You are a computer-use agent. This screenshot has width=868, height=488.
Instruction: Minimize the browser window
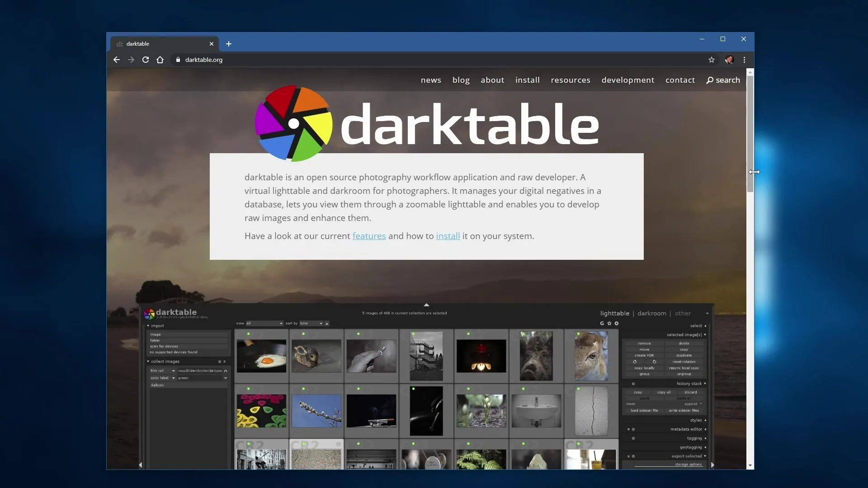pyautogui.click(x=702, y=39)
